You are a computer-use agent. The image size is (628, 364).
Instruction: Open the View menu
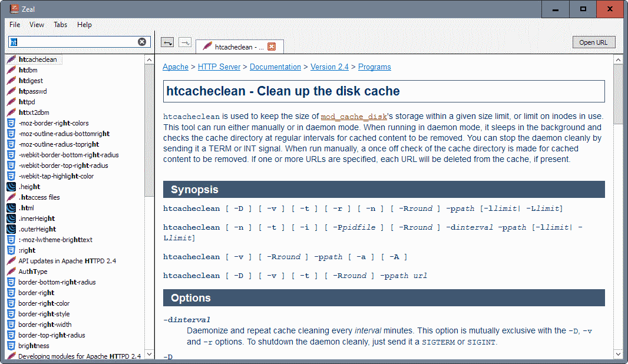click(37, 25)
